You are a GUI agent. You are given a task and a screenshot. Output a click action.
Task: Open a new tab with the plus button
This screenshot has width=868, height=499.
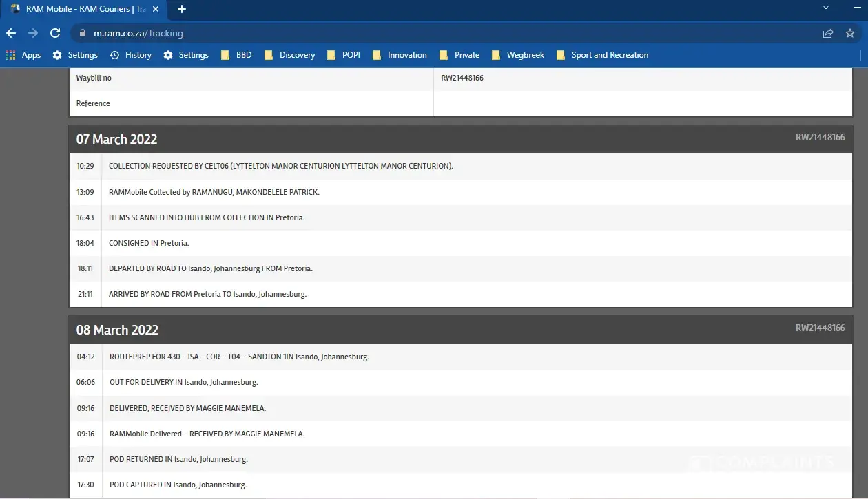[182, 9]
